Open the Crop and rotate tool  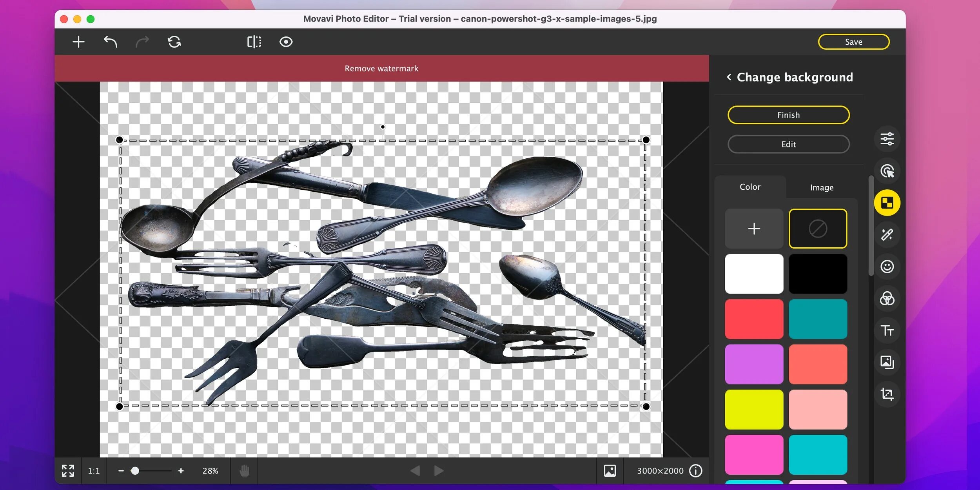[x=887, y=394]
